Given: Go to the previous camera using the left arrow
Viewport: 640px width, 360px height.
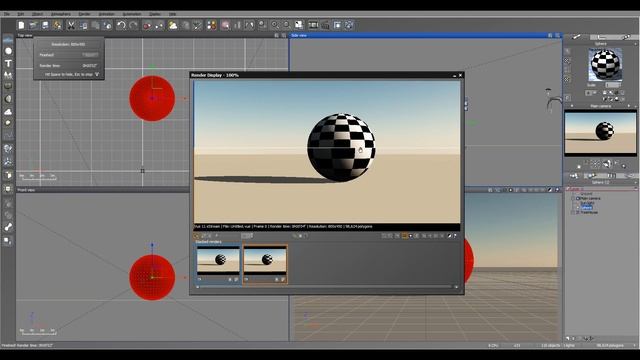Looking at the screenshot, I should tap(572, 106).
